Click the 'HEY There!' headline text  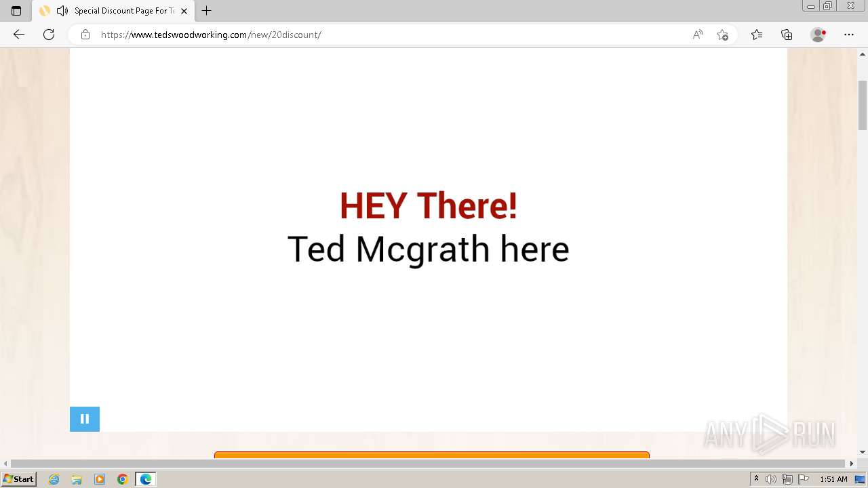tap(429, 206)
